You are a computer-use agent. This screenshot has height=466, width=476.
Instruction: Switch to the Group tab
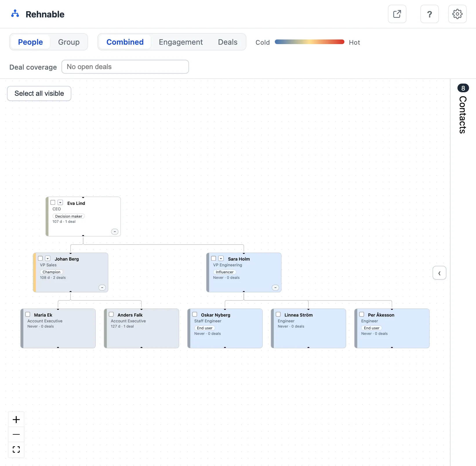[69, 42]
